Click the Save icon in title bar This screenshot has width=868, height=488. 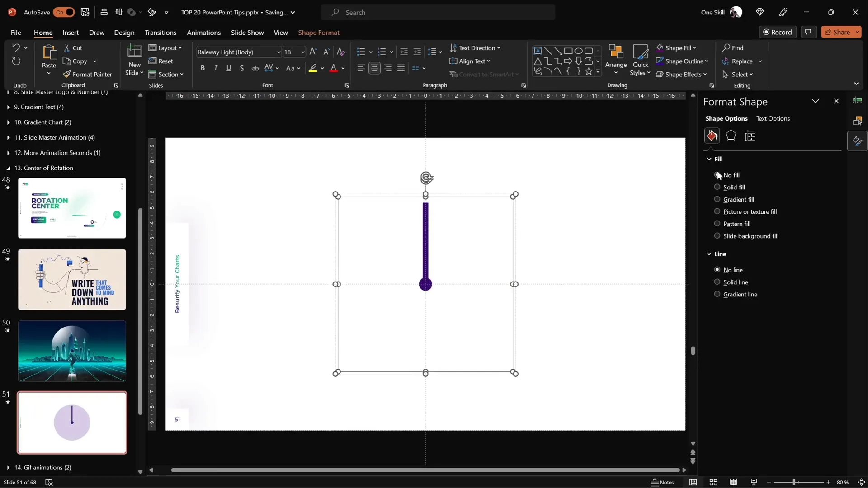85,12
